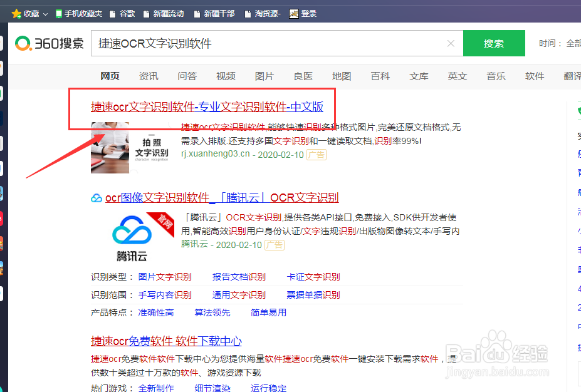This screenshot has height=392, width=581.
Task: Open the 谷歌 bookmark
Action: [x=122, y=14]
